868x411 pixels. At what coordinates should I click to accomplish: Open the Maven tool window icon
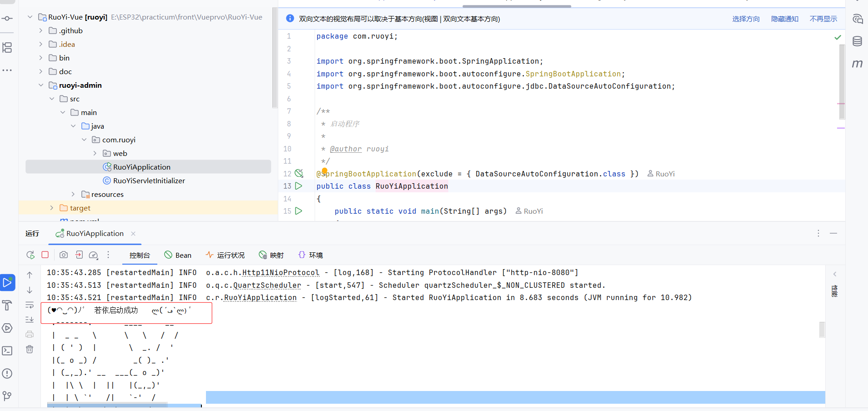tap(857, 64)
